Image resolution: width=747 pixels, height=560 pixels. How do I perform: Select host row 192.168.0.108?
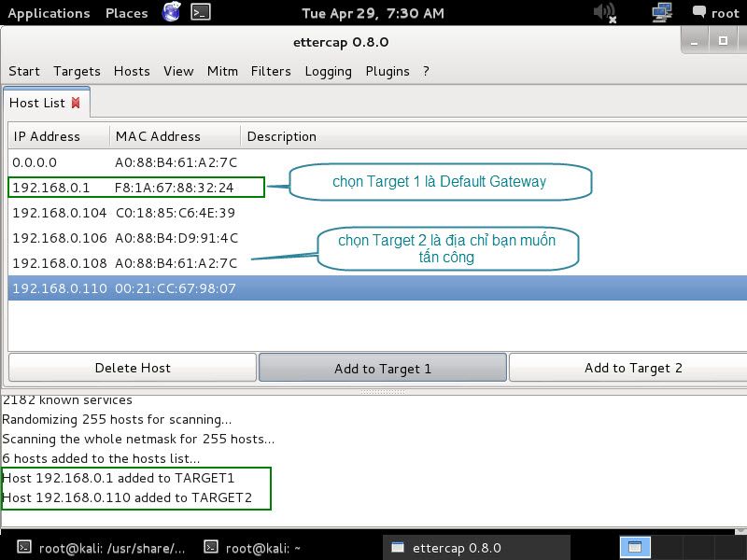click(377, 263)
